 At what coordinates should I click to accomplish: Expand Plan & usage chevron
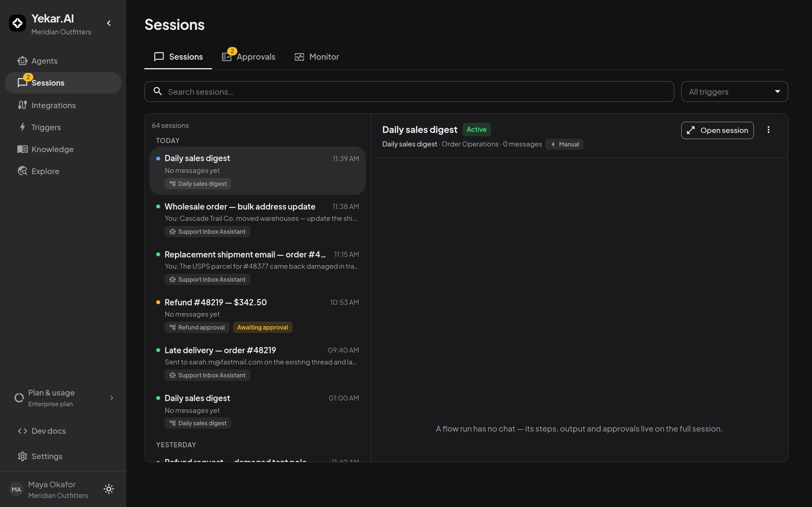[112, 398]
